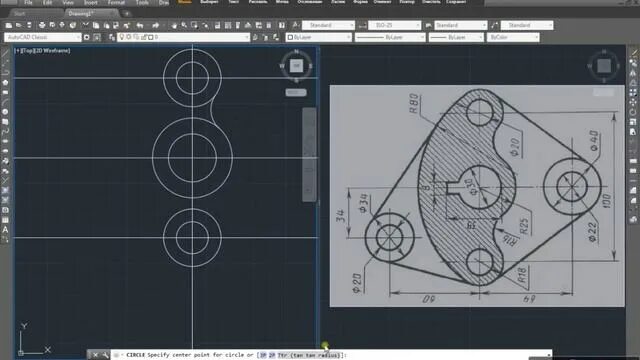
Task: Click the plus new drawing tab button
Action: tap(127, 13)
